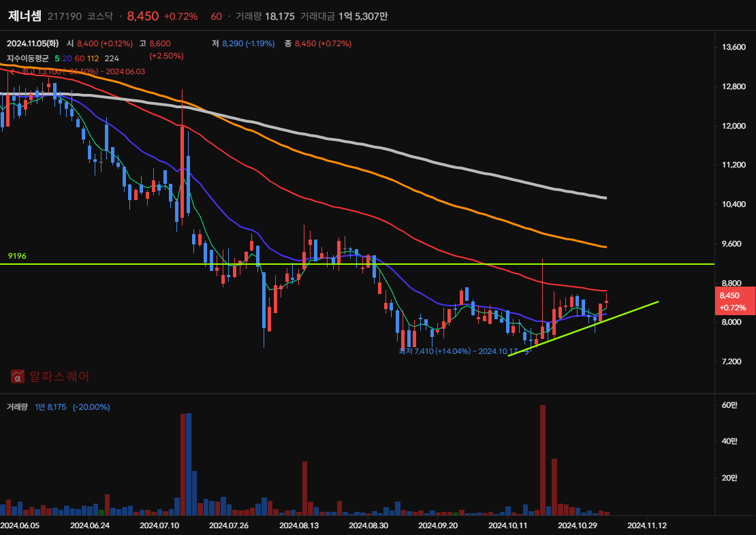Click the tallest red volume bar in October
Image resolution: width=756 pixels, height=535 pixels.
pyautogui.click(x=542, y=460)
